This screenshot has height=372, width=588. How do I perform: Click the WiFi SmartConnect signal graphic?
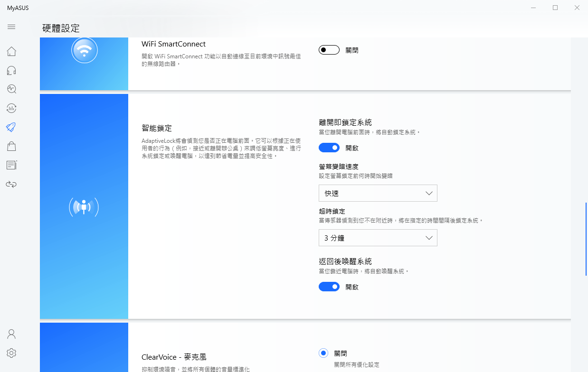point(84,50)
